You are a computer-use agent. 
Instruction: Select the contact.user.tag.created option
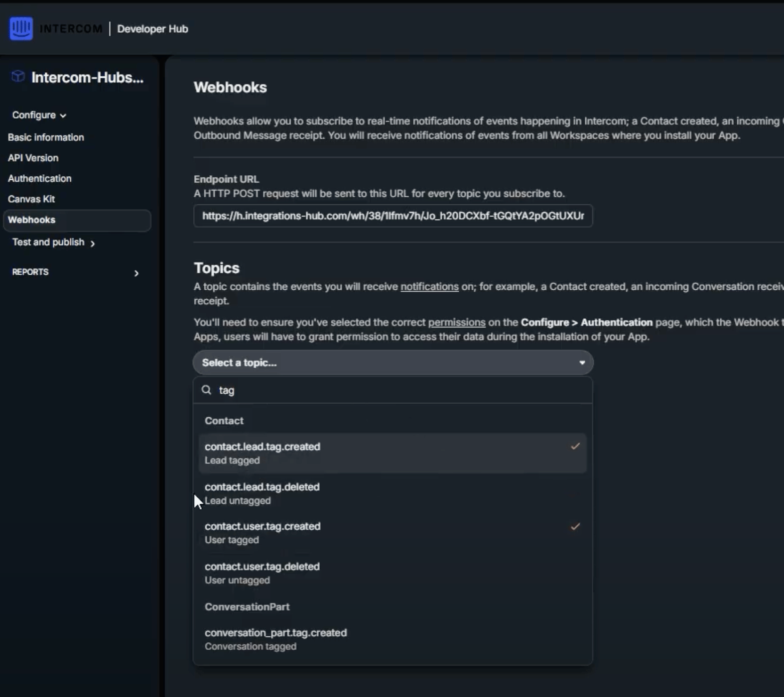tap(393, 533)
